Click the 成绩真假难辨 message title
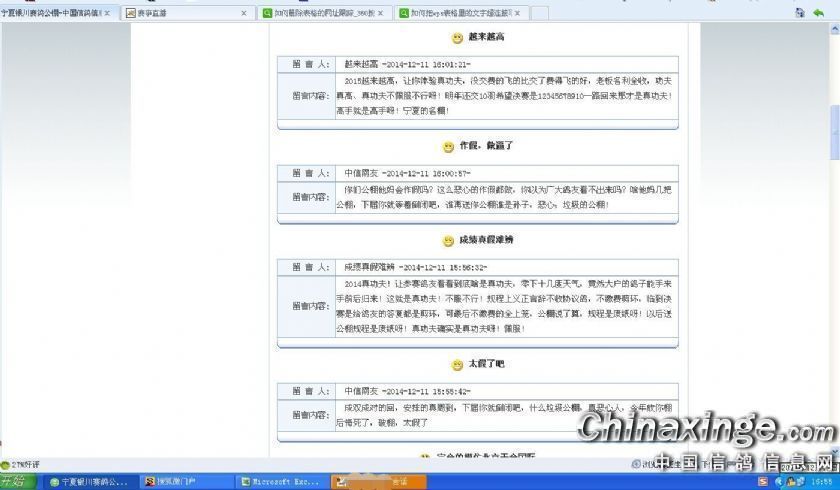This screenshot has height=490, width=840. point(486,241)
